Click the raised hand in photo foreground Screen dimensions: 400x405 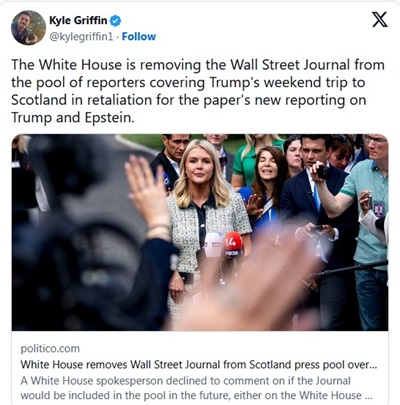pos(148,192)
